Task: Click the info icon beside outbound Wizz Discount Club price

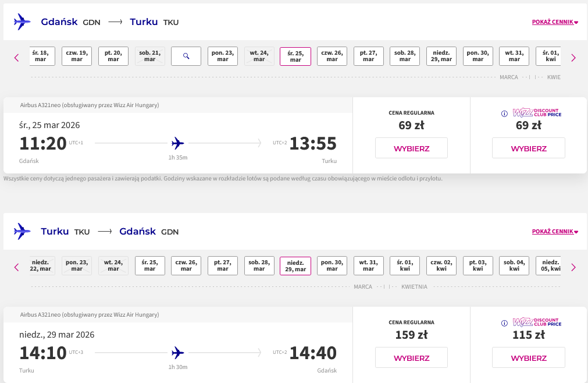Action: [x=504, y=114]
